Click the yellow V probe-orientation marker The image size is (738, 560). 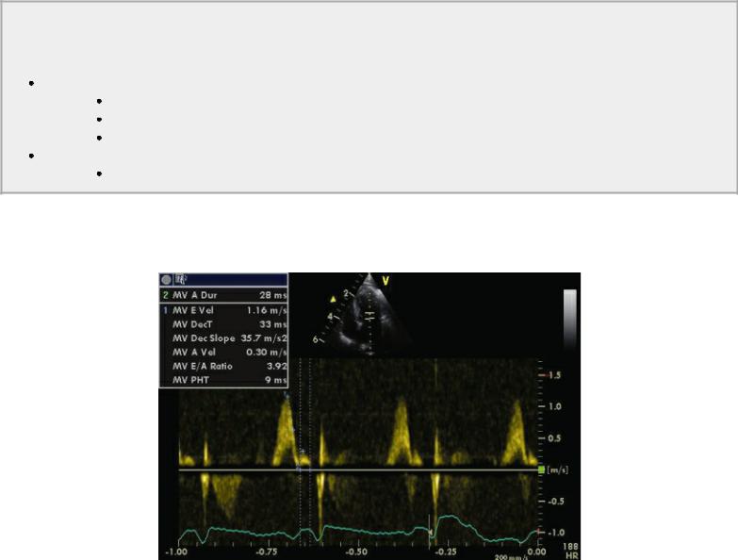(x=385, y=281)
